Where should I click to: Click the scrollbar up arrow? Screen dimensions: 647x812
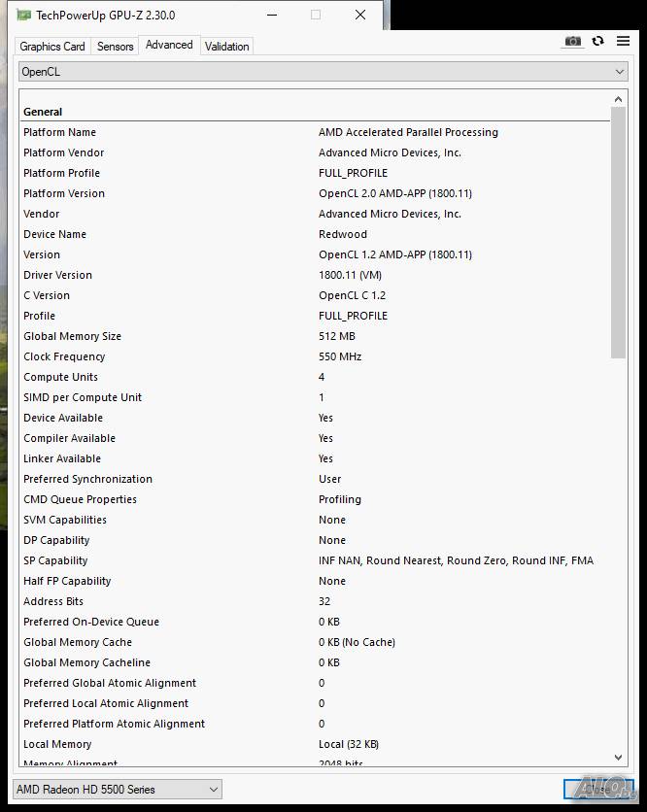[x=618, y=99]
